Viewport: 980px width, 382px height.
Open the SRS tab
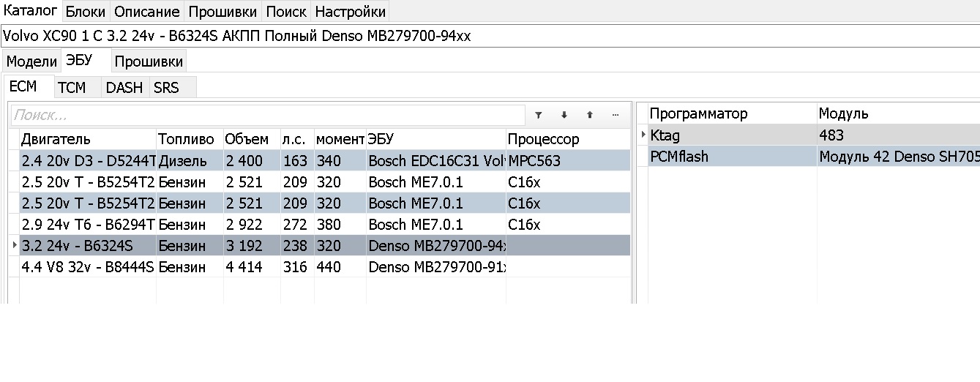[166, 88]
